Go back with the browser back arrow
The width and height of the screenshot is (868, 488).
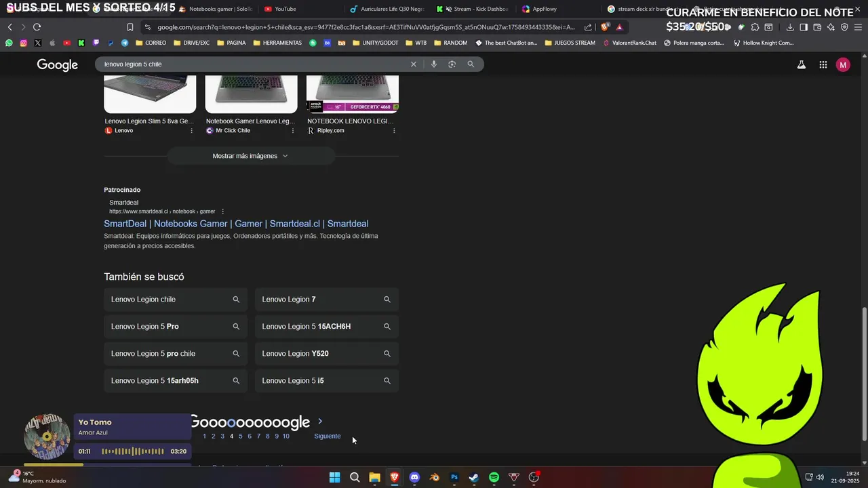pos(9,27)
